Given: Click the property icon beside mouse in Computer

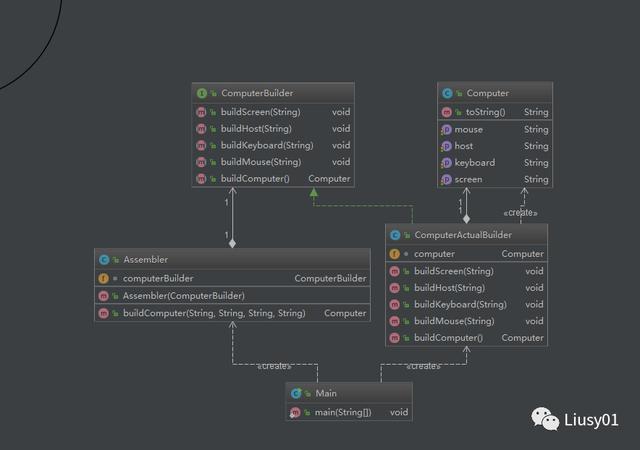Looking at the screenshot, I should click(446, 129).
